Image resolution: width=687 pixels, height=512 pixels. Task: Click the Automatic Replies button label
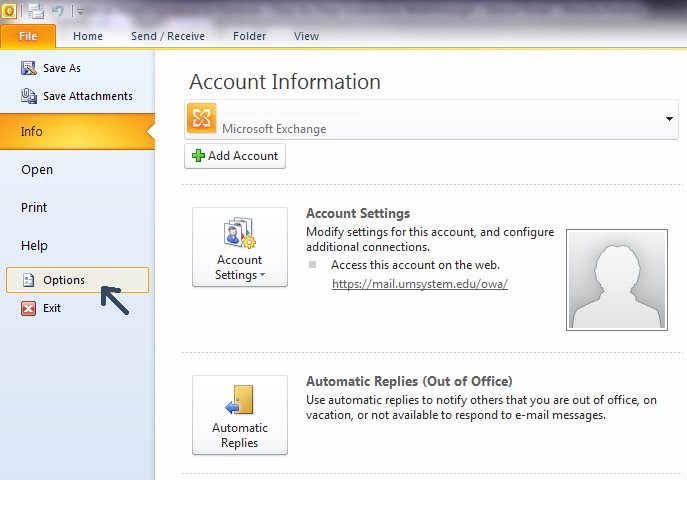click(x=240, y=435)
